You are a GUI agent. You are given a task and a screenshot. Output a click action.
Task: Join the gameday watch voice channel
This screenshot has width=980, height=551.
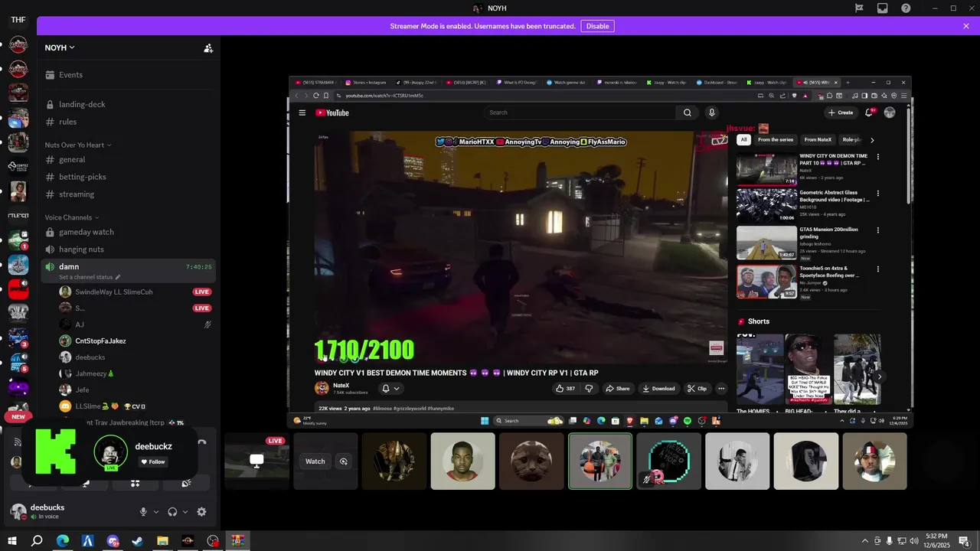click(129, 232)
